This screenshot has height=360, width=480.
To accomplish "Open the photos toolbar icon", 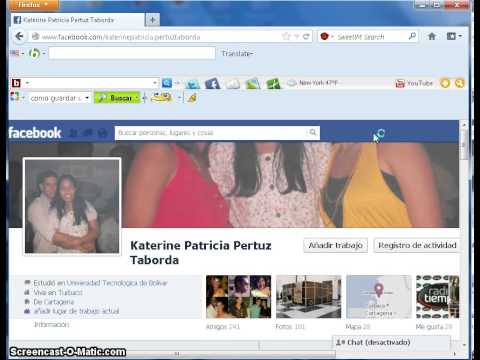I will pos(253,83).
